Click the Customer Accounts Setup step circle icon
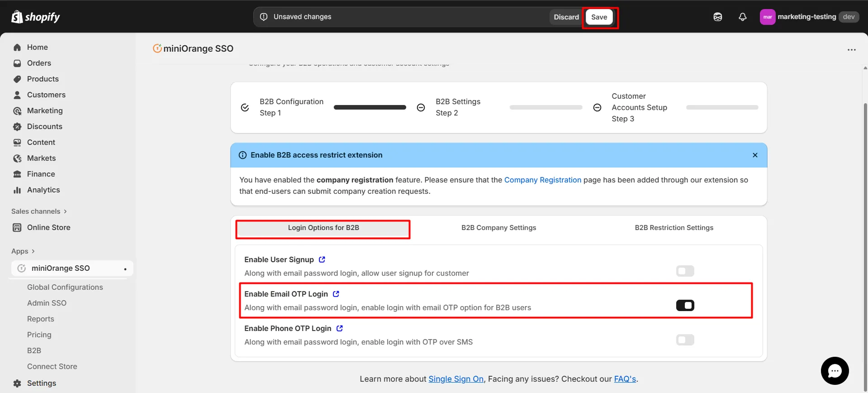Image resolution: width=868 pixels, height=393 pixels. click(x=597, y=108)
